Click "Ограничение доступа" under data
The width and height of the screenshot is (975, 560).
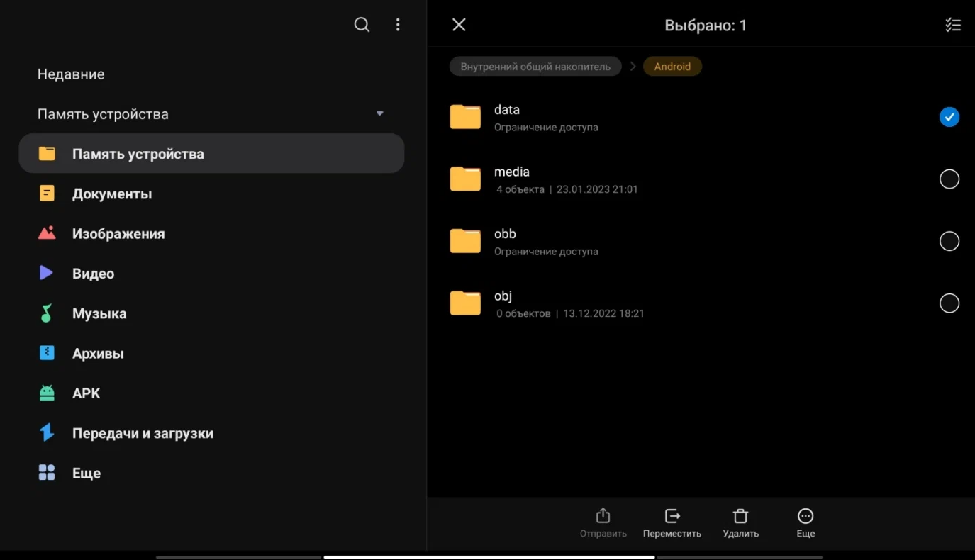pos(546,128)
